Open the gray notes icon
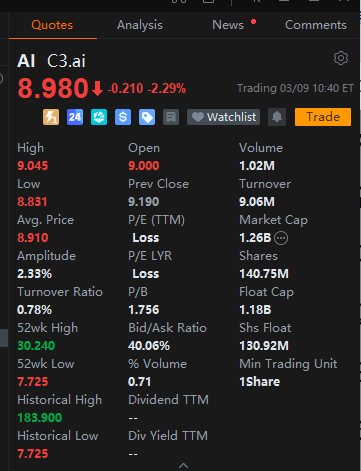361x471 pixels. (x=171, y=117)
